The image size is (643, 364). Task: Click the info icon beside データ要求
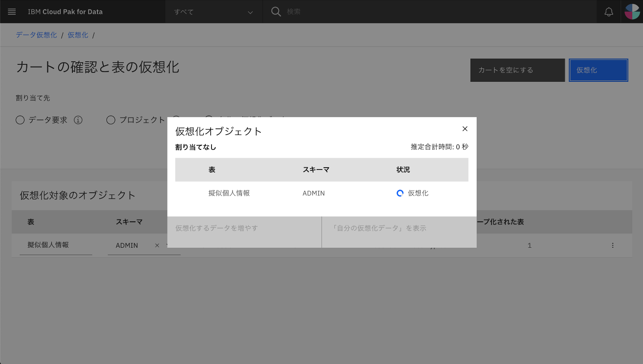click(78, 120)
